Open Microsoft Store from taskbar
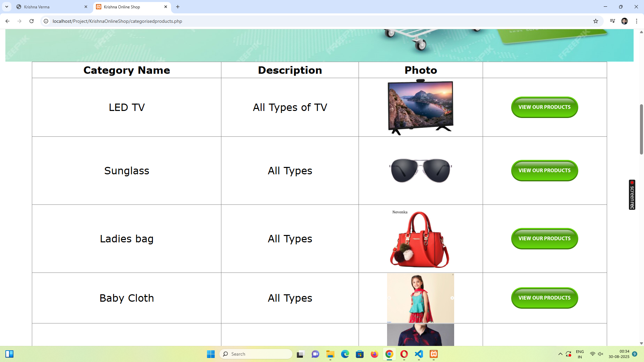This screenshot has width=644, height=362. pyautogui.click(x=360, y=354)
